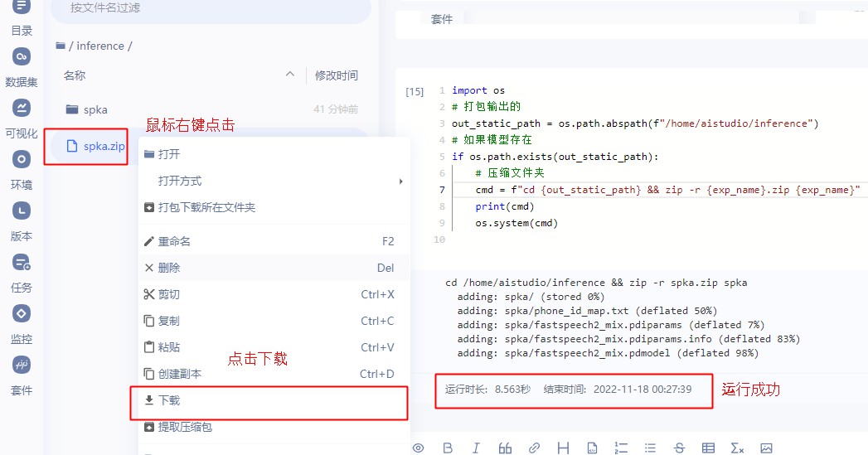Viewport: 868px width, 455px height.
Task: Click code line 'print(cmd)'
Action: [505, 206]
